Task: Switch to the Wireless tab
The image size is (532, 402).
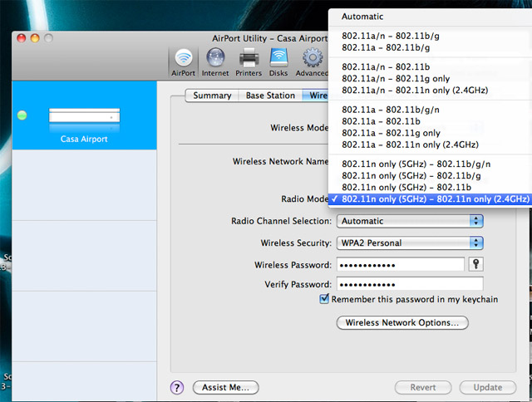Action: pyautogui.click(x=315, y=96)
